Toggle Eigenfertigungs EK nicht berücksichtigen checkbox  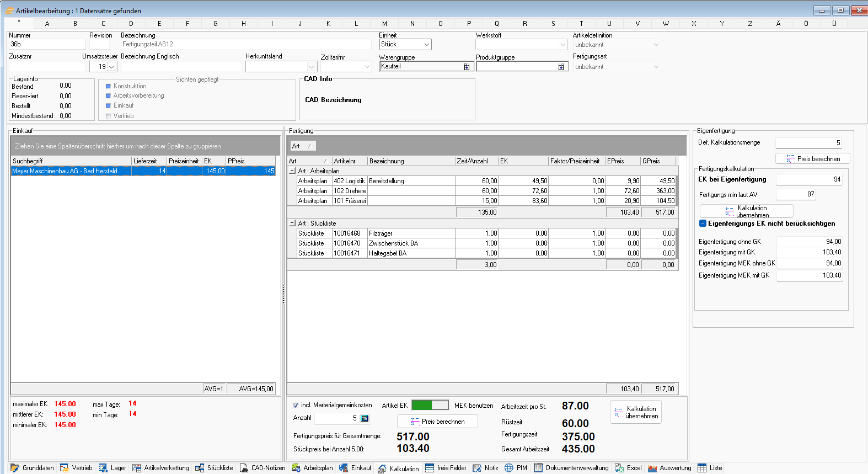[703, 223]
